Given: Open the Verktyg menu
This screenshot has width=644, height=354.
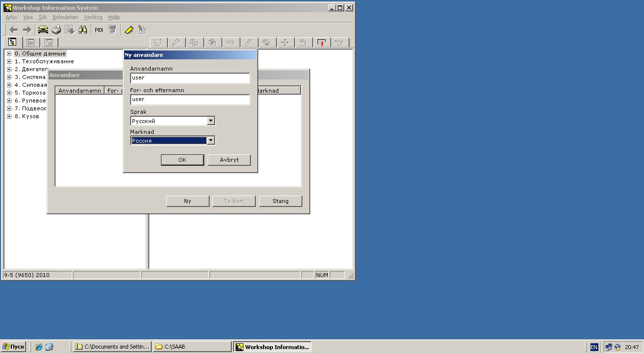Looking at the screenshot, I should tap(93, 17).
